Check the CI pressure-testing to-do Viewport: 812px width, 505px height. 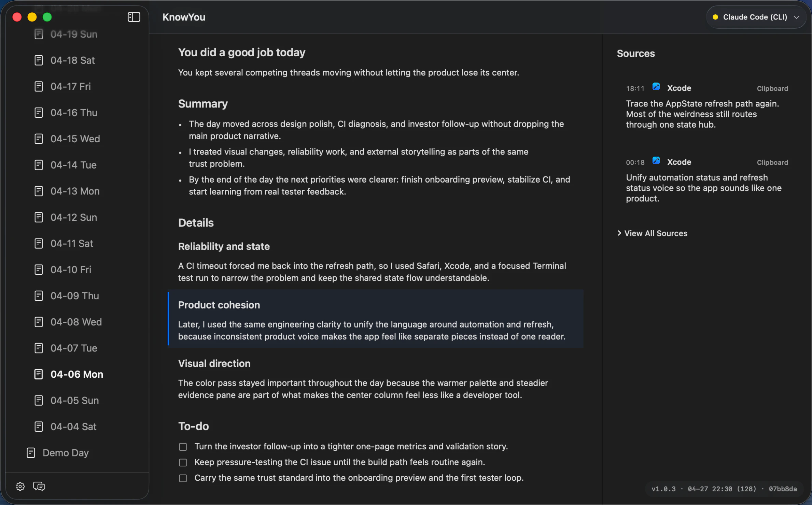point(183,462)
